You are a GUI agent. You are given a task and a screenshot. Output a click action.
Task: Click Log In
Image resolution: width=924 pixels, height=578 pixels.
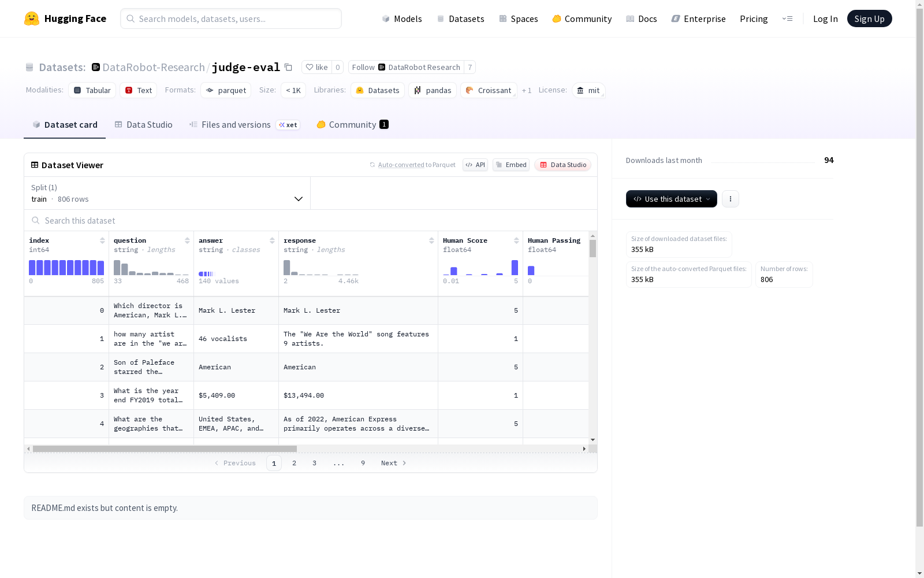[x=825, y=18]
